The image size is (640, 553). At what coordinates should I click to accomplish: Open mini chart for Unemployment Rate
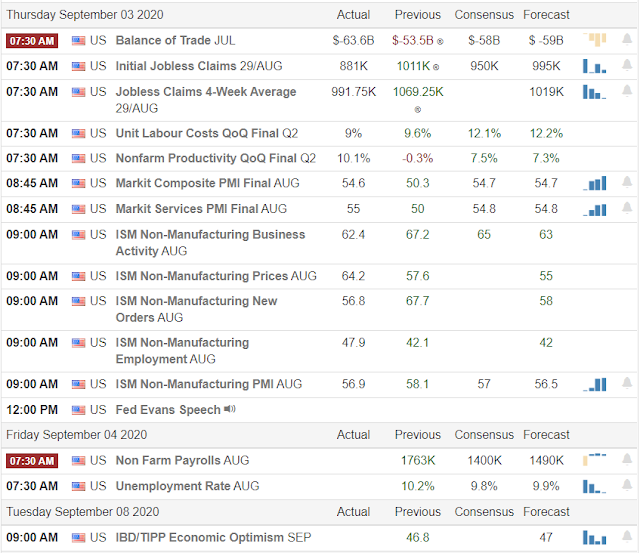pyautogui.click(x=595, y=486)
